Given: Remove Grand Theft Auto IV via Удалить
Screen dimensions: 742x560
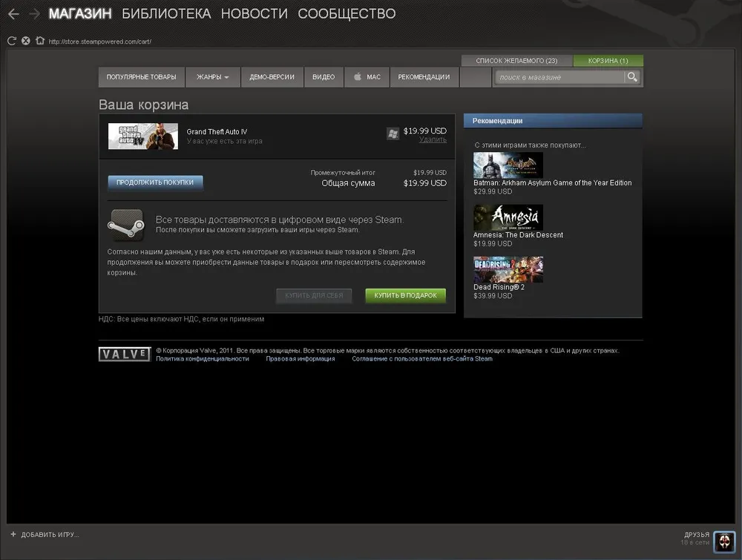Looking at the screenshot, I should 433,139.
